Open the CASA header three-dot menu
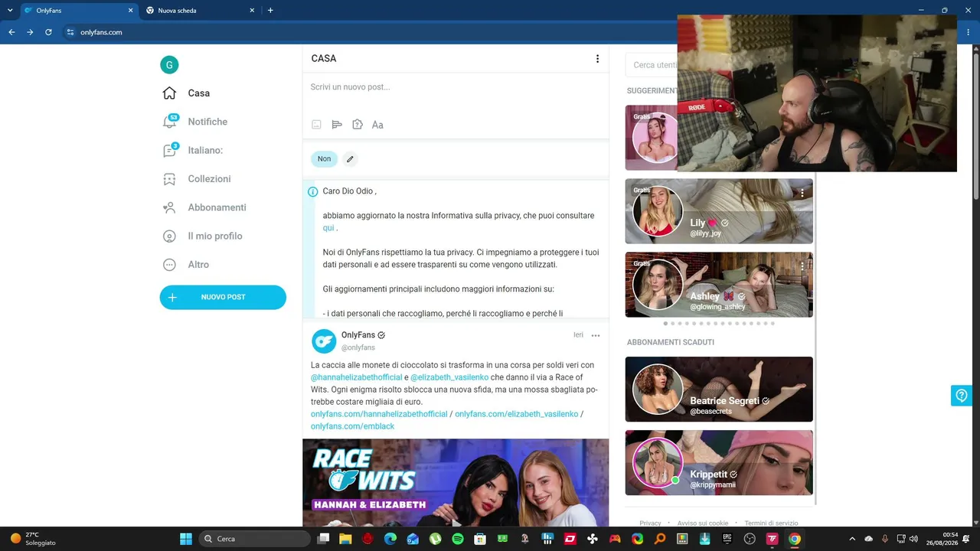 (597, 59)
